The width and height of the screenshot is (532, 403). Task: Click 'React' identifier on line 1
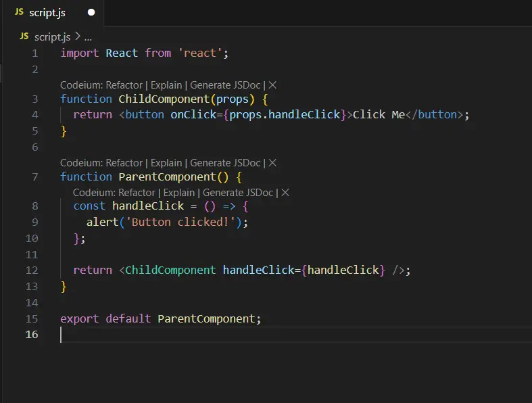coord(122,53)
